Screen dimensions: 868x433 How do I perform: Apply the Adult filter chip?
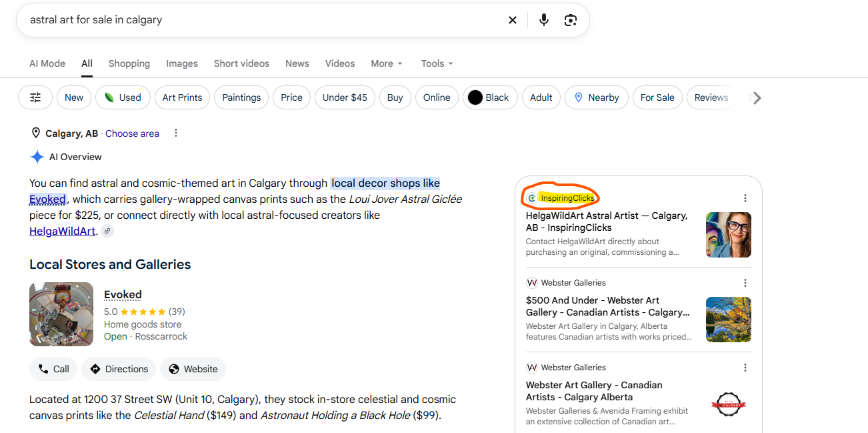[x=541, y=97]
